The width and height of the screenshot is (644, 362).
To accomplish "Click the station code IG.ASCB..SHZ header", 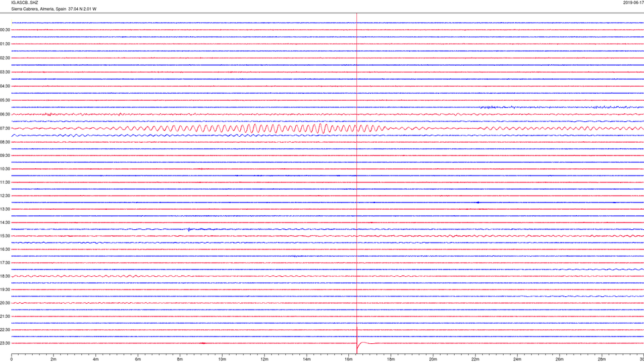I will (x=25, y=3).
